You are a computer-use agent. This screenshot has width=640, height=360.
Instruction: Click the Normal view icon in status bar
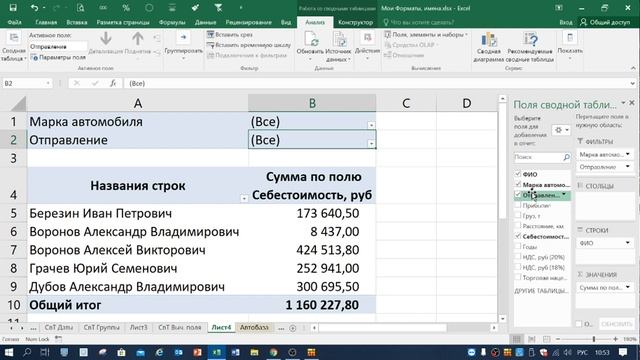[517, 339]
